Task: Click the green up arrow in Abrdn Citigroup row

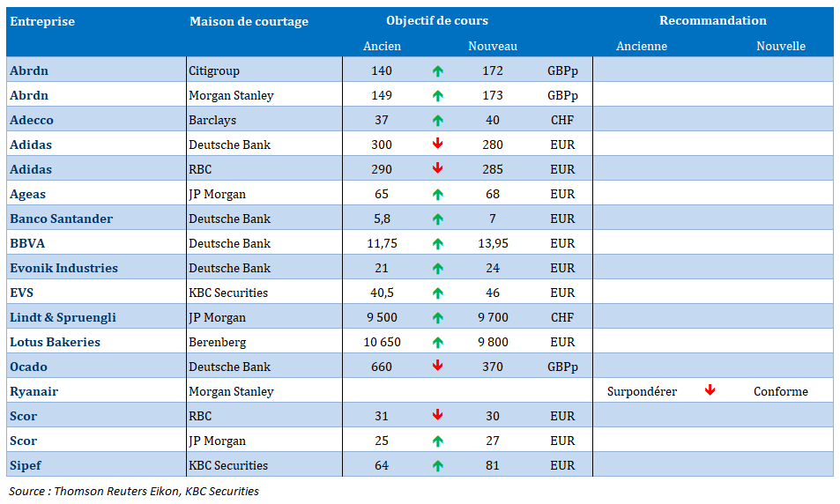Action: [438, 70]
